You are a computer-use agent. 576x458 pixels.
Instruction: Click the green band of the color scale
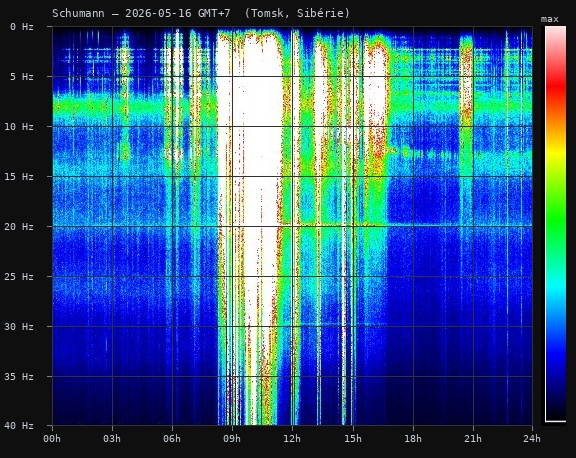coord(555,220)
